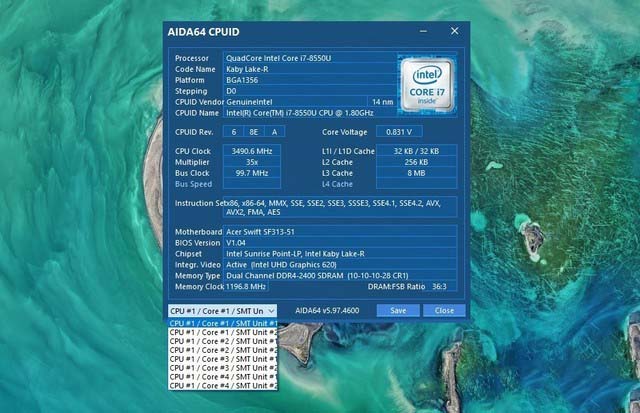Select CPU #1 / Core #4 / SMT Unit #1

[x=223, y=377]
